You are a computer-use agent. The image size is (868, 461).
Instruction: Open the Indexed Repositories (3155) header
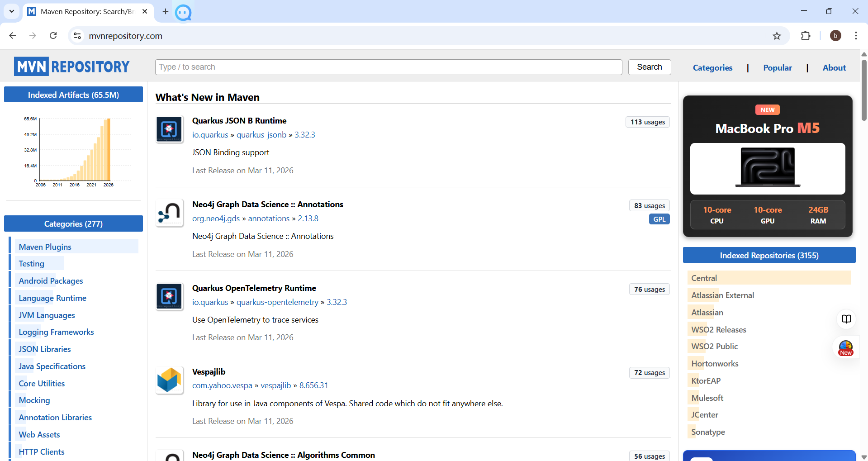[x=769, y=255]
